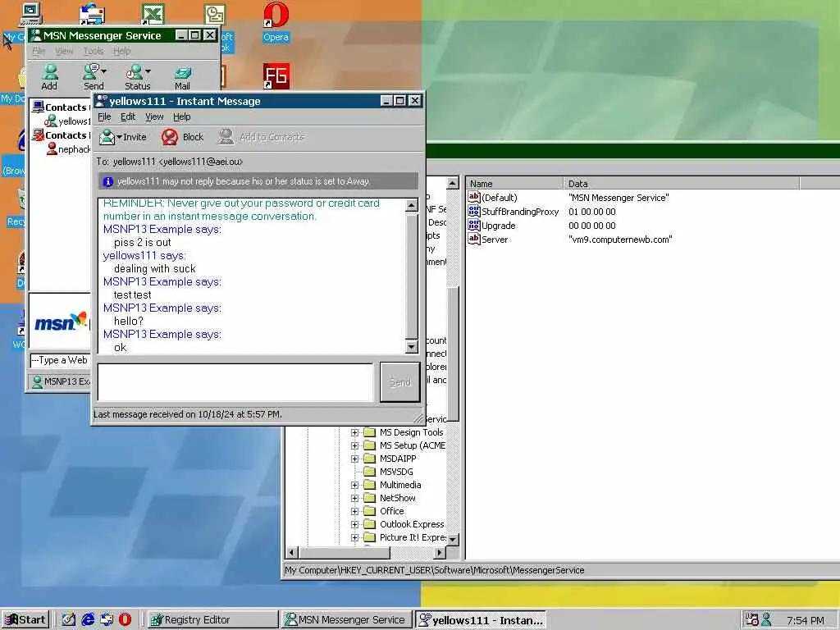This screenshot has height=630, width=840.
Task: Click the online contact icon beside yellows1
Action: 51,121
